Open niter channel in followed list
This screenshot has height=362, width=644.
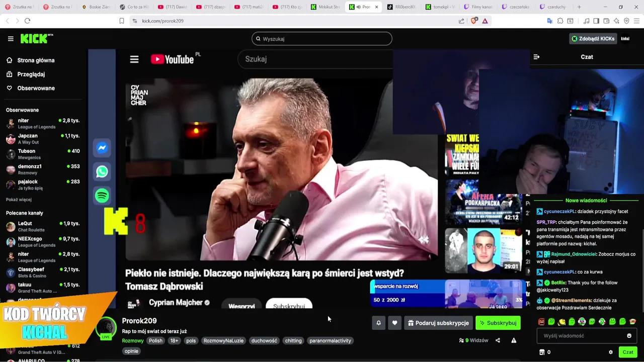[43, 124]
